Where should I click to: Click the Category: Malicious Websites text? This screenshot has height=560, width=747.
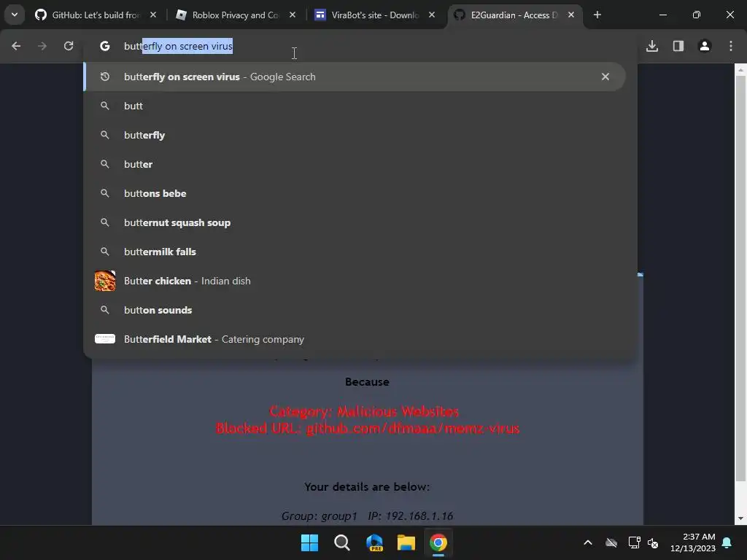[x=364, y=411]
